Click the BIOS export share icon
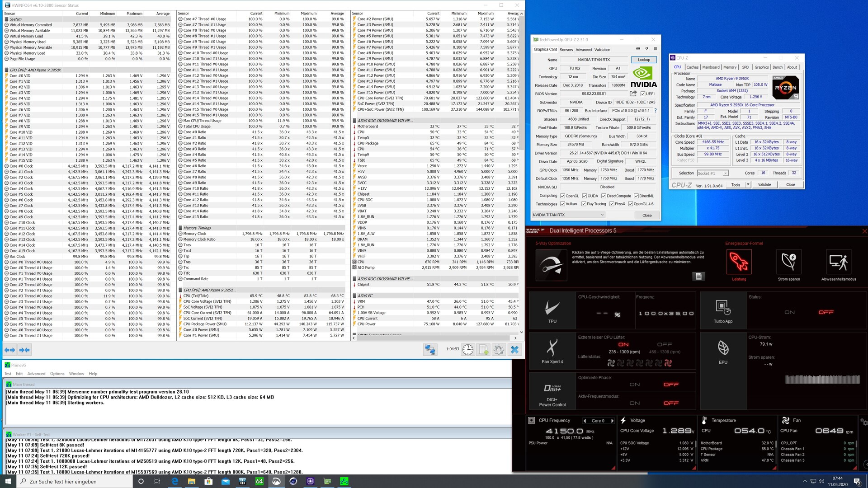This screenshot has height=488, width=868. [x=633, y=94]
